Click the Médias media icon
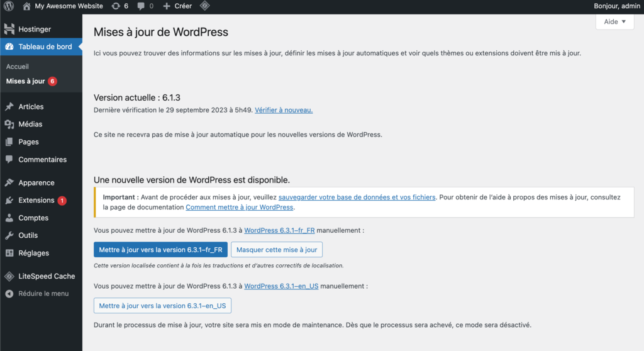The width and height of the screenshot is (644, 351). pyautogui.click(x=9, y=124)
